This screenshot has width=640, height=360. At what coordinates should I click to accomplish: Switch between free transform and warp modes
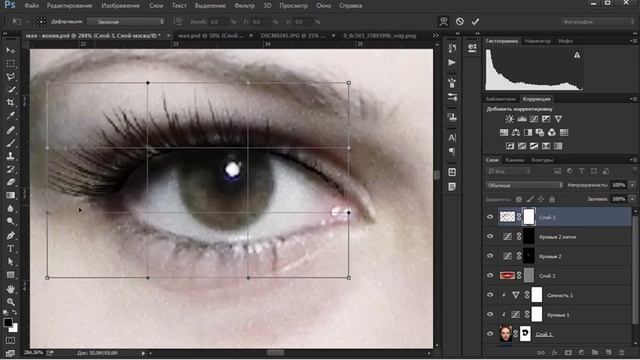pyautogui.click(x=444, y=21)
